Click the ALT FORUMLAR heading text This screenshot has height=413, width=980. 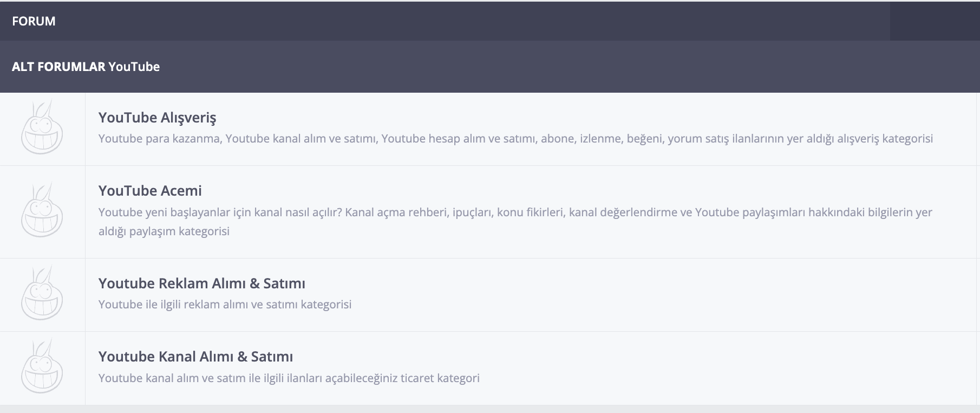pyautogui.click(x=58, y=67)
